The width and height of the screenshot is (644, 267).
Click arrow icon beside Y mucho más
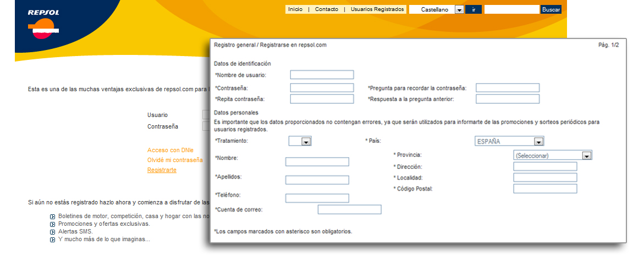pos(53,240)
